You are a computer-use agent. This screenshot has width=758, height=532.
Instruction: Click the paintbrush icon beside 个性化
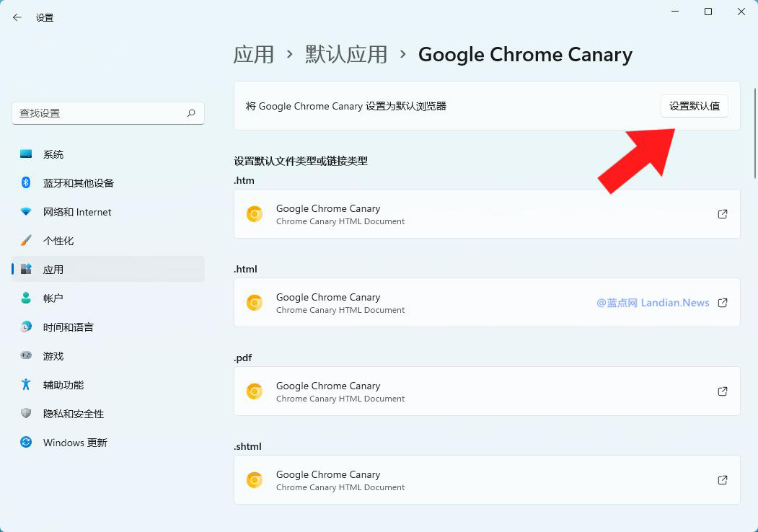26,241
